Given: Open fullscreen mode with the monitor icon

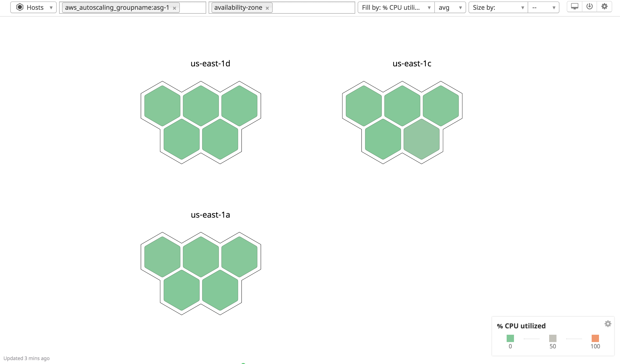Looking at the screenshot, I should point(575,7).
